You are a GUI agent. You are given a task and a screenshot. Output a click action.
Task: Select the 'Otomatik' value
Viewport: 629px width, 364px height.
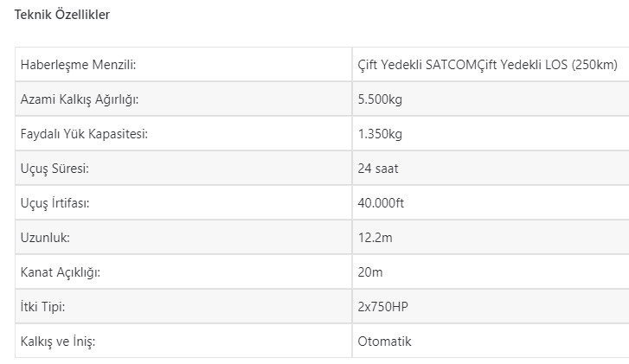(384, 342)
